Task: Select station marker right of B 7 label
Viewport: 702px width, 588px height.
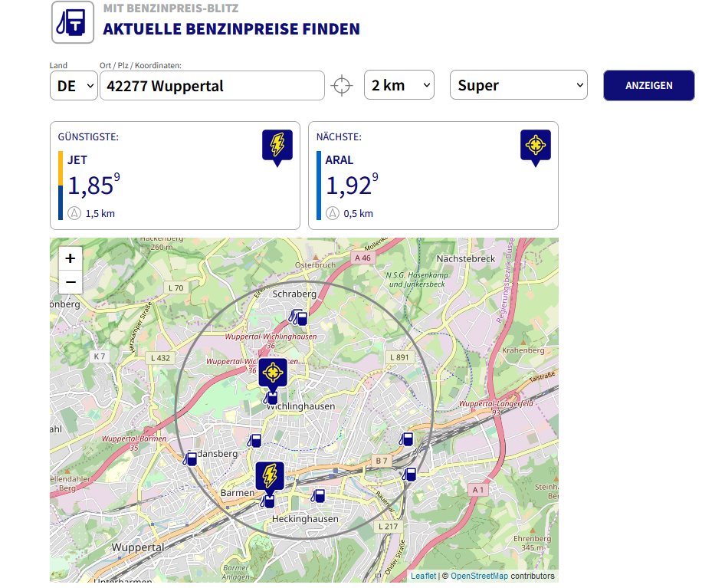Action: click(408, 475)
